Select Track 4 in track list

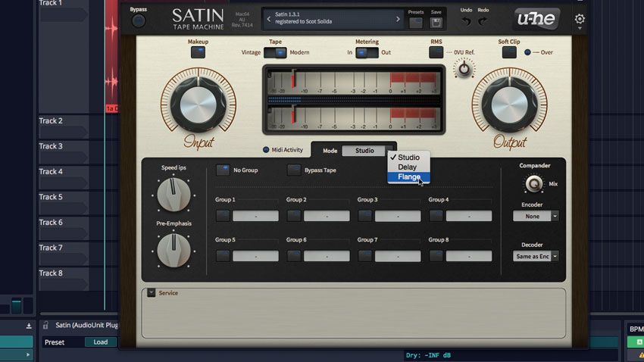coord(51,172)
